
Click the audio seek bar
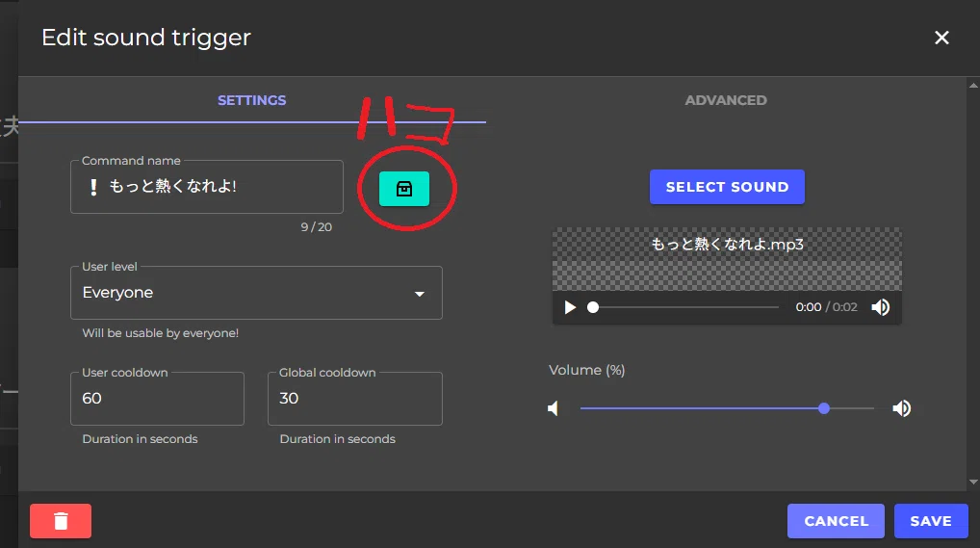pos(685,307)
